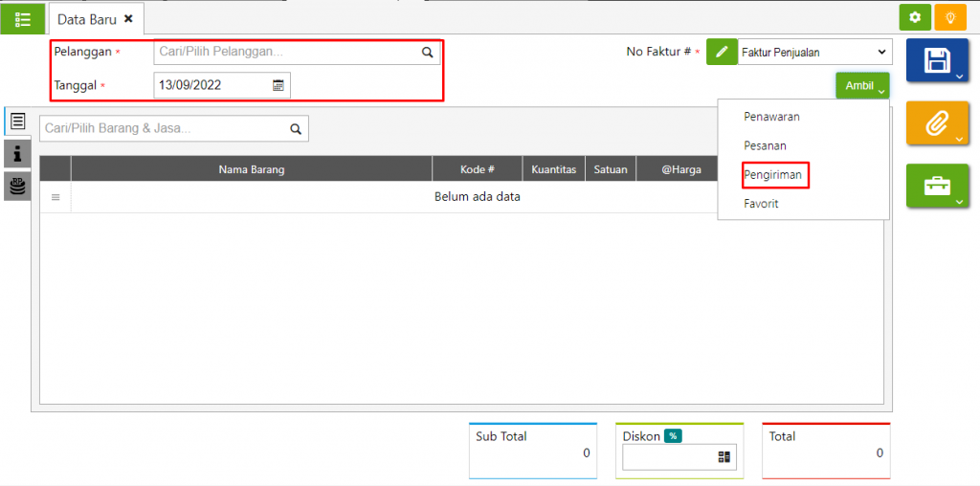Click the Satuan column header
980x486 pixels.
(611, 169)
